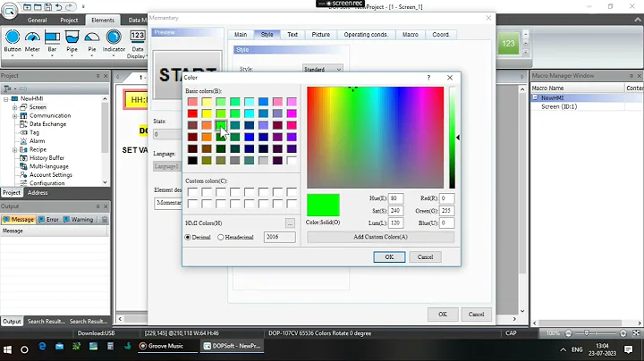Switch to Address tab below project tree

(x=38, y=193)
